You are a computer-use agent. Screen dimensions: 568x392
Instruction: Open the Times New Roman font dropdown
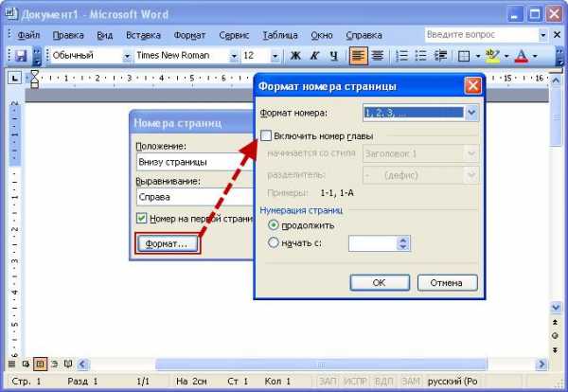point(234,56)
